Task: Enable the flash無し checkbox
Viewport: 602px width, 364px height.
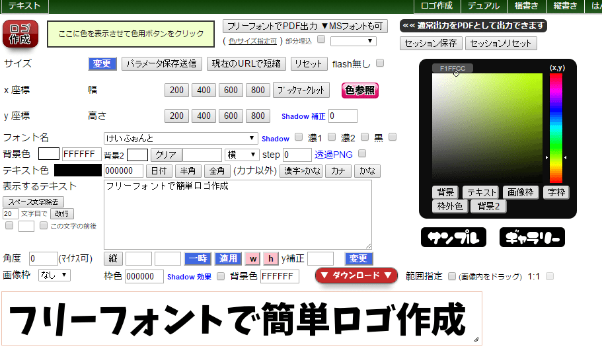Action: pyautogui.click(x=380, y=63)
